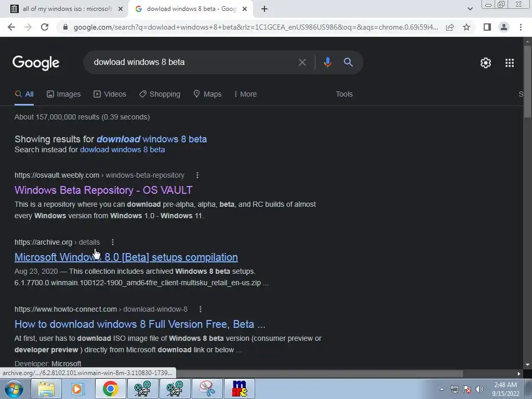
Task: Open options menu for osvault.weebly.com result
Action: coord(197,175)
